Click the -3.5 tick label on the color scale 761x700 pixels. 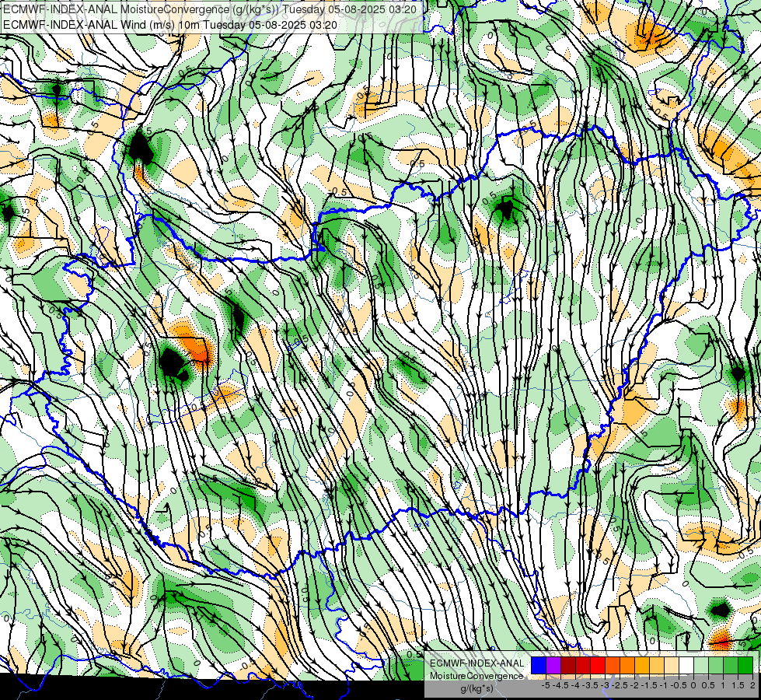point(590,685)
